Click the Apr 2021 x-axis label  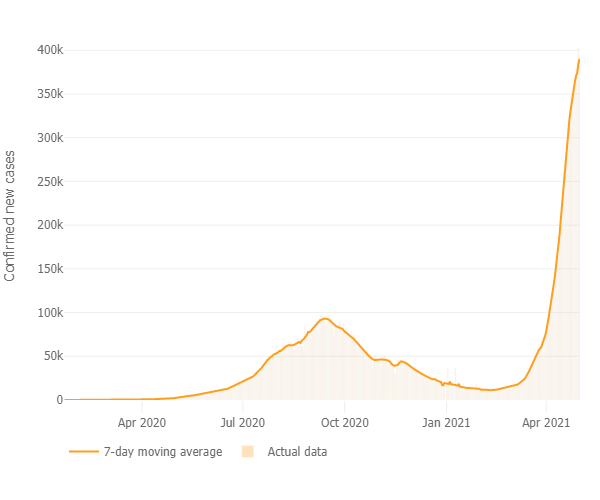[x=546, y=422]
